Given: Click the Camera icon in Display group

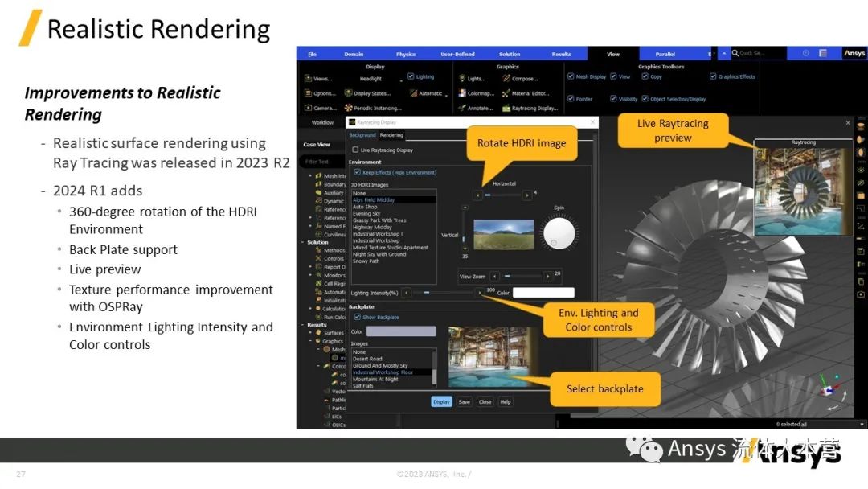Looking at the screenshot, I should point(308,108).
